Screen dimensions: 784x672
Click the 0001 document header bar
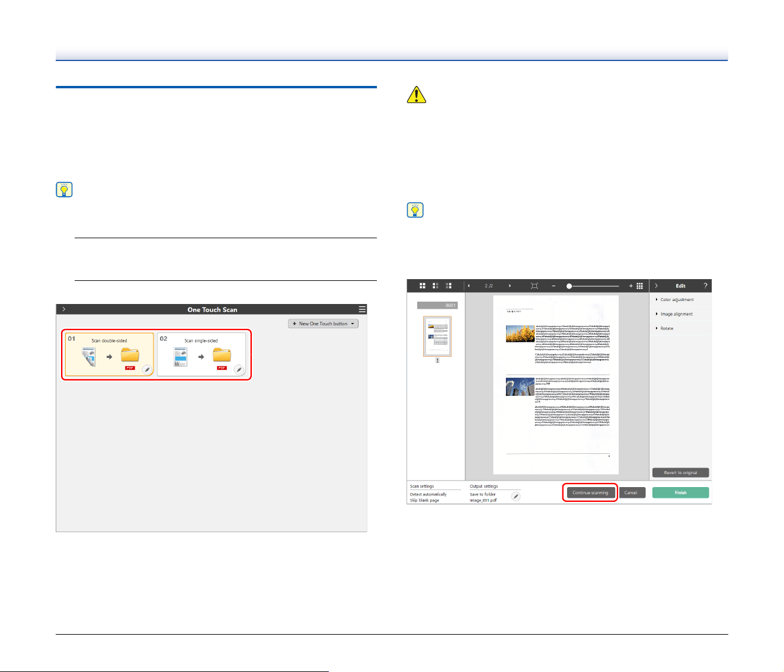coord(437,305)
